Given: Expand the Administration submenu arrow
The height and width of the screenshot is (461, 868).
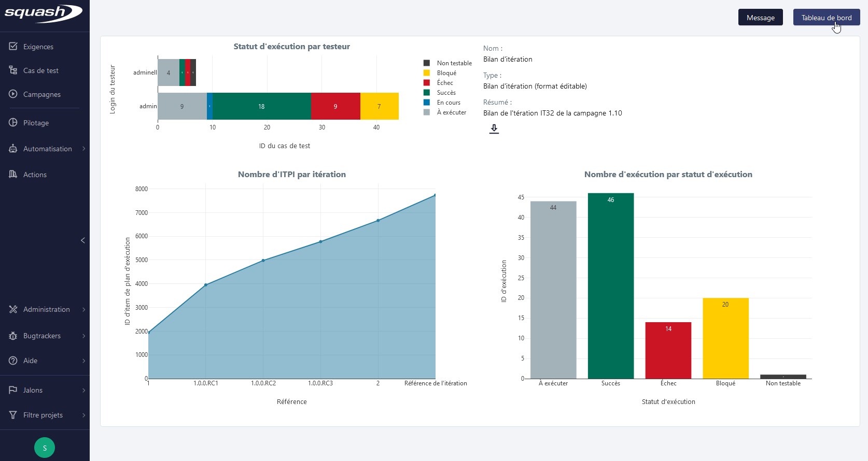Looking at the screenshot, I should pos(83,310).
